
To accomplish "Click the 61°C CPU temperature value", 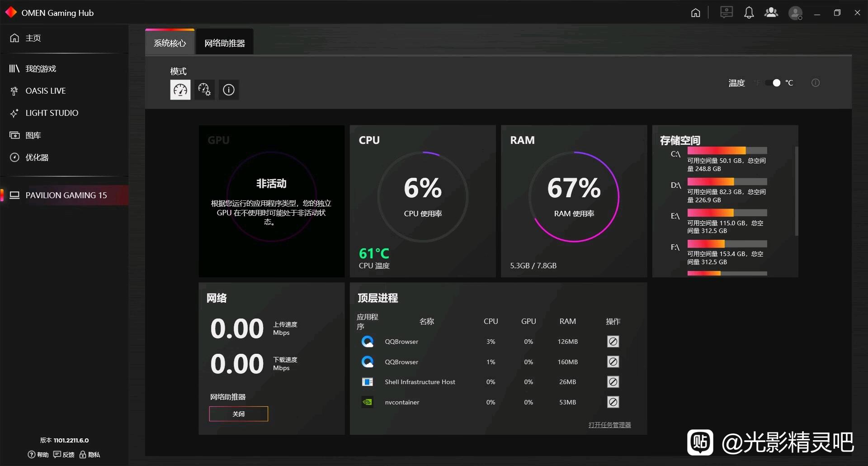I will click(x=374, y=253).
